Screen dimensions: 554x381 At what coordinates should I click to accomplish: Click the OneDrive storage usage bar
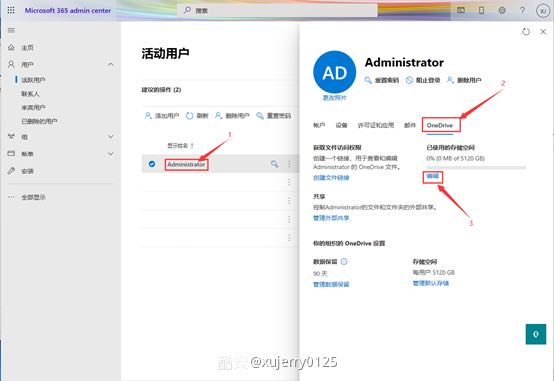tap(476, 167)
